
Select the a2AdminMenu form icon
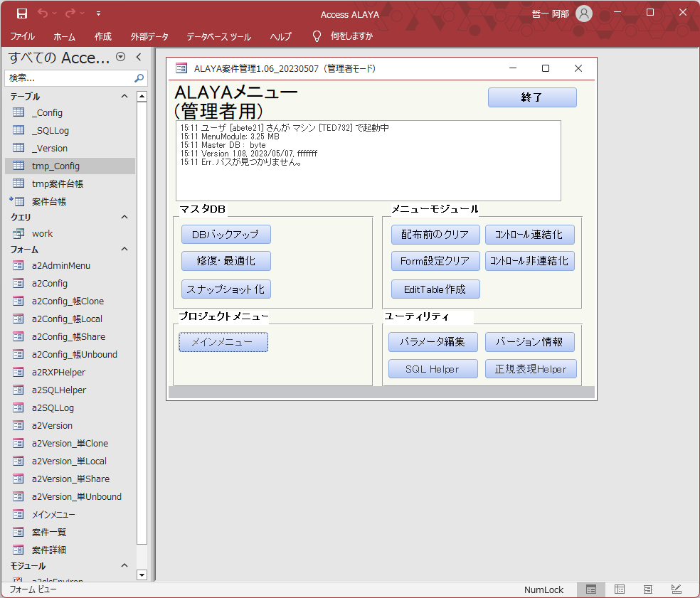(18, 265)
